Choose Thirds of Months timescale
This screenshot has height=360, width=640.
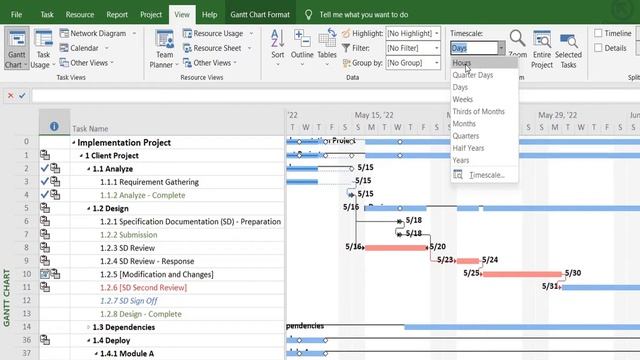484,111
